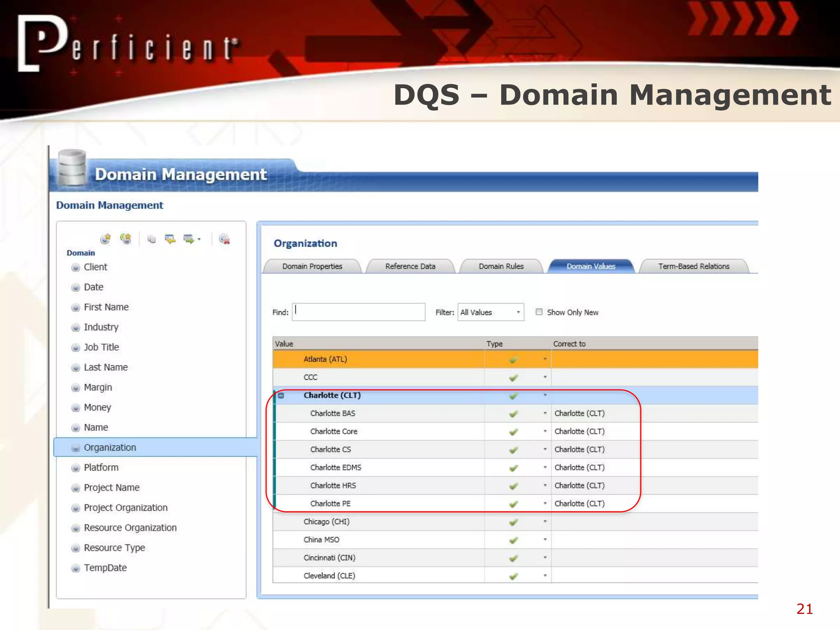This screenshot has height=630, width=840.
Task: Open type dropdown for Charlotte HRS
Action: [545, 485]
